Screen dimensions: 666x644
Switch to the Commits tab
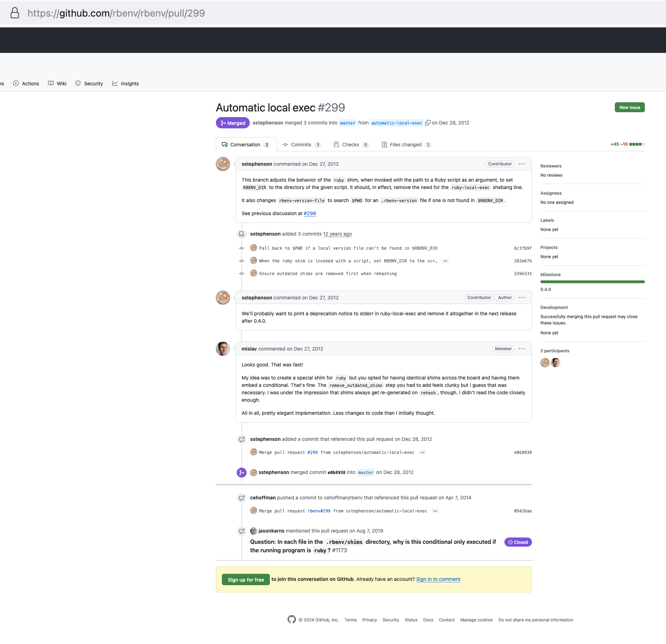(302, 145)
